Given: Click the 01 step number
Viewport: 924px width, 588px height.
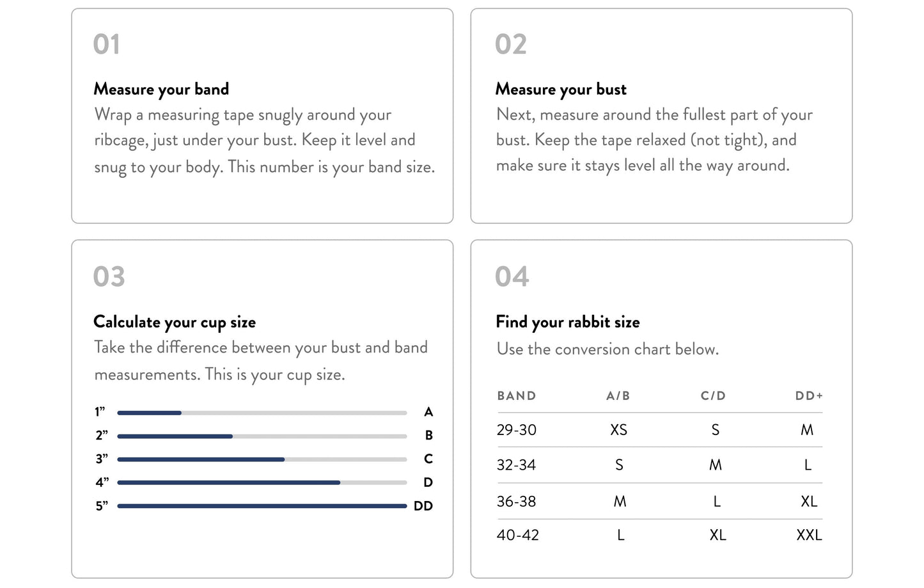Looking at the screenshot, I should pyautogui.click(x=106, y=45).
